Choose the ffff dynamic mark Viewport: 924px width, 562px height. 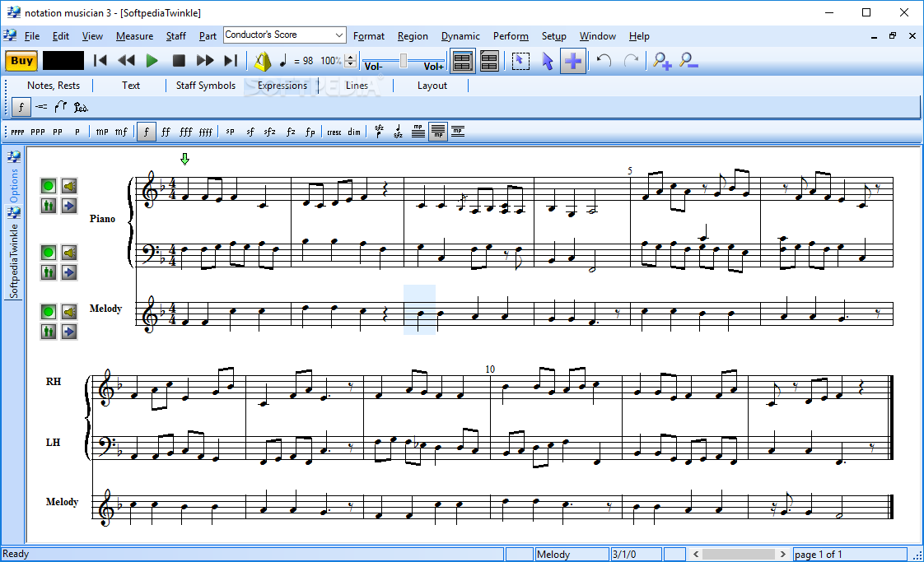tap(205, 132)
